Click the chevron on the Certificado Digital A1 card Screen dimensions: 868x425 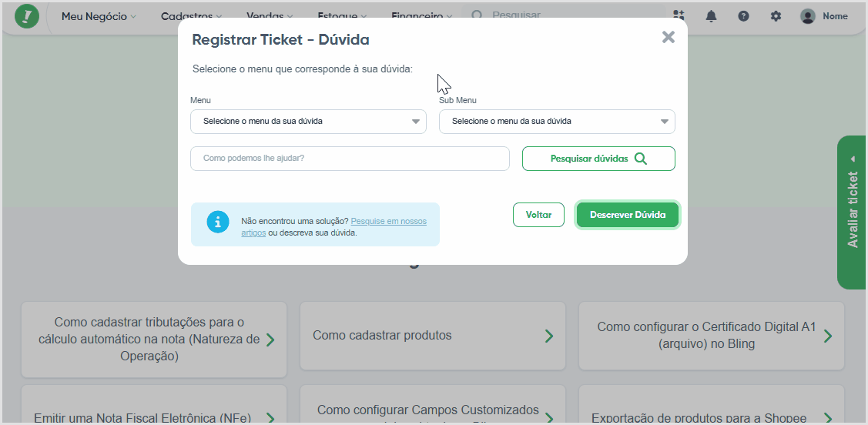pos(828,336)
